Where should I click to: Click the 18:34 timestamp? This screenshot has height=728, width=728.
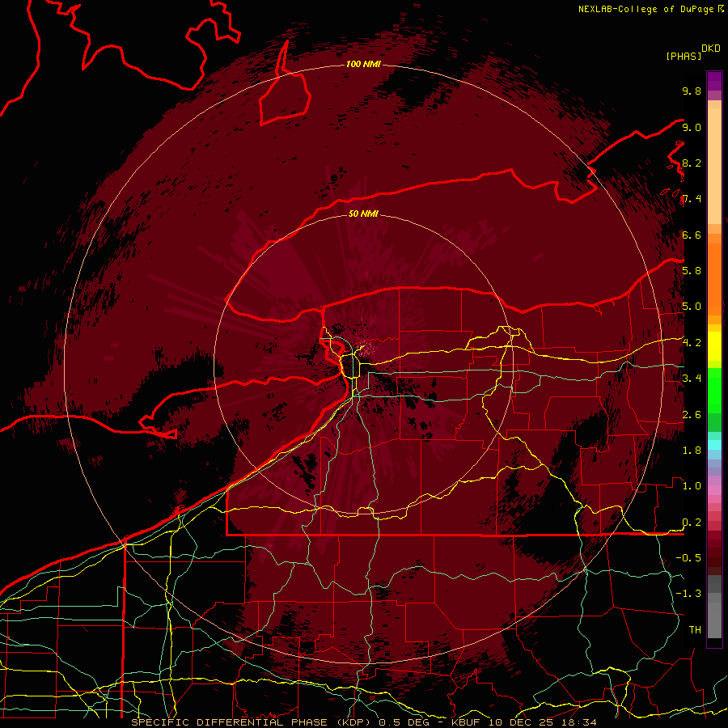[578, 722]
